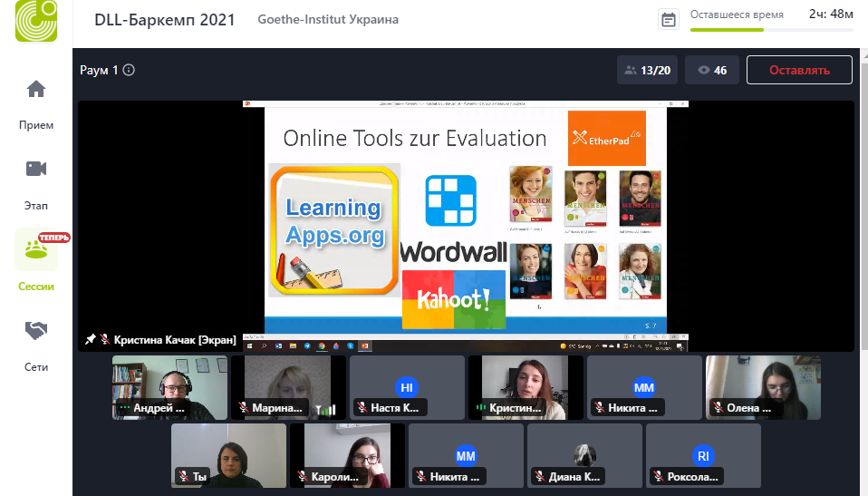Open the 13/20 participants list

coord(647,70)
